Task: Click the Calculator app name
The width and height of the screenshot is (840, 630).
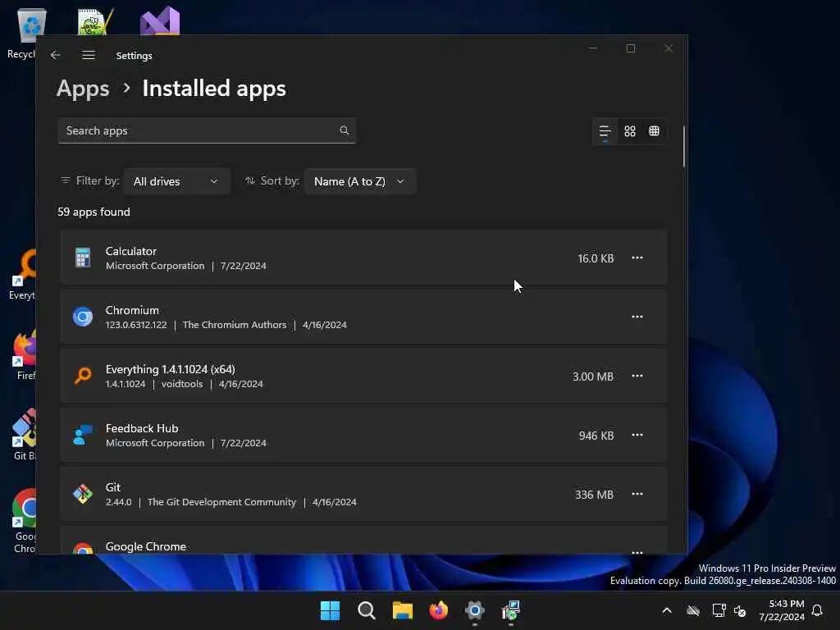Action: [131, 251]
